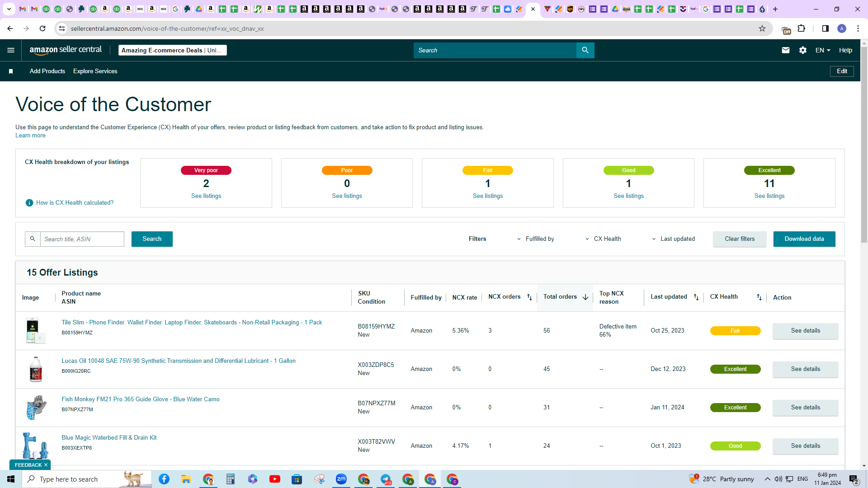This screenshot has height=488, width=868.
Task: Open the Seller Central hamburger menu
Action: coord(11,50)
